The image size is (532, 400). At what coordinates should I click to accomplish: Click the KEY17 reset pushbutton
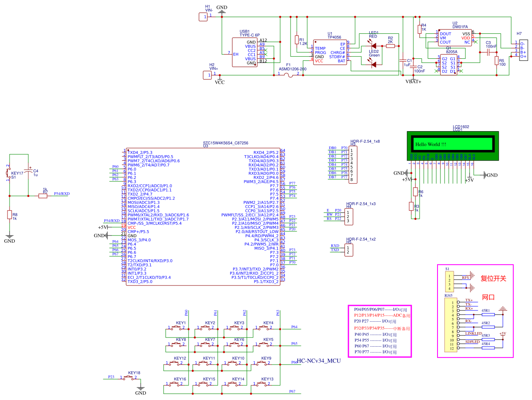coord(7,173)
